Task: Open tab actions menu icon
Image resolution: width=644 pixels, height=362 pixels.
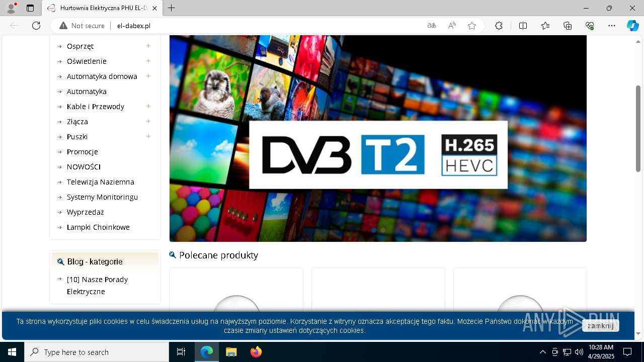Action: (30, 8)
